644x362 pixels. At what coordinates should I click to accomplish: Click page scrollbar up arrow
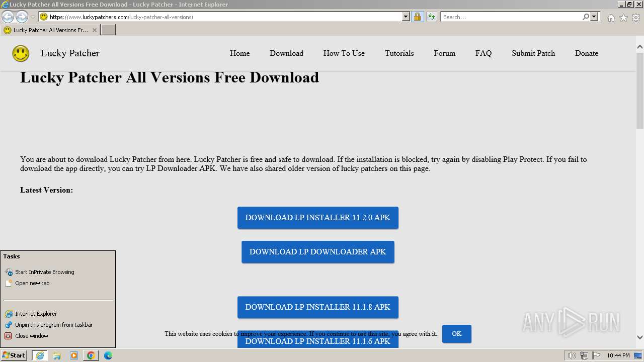640,47
